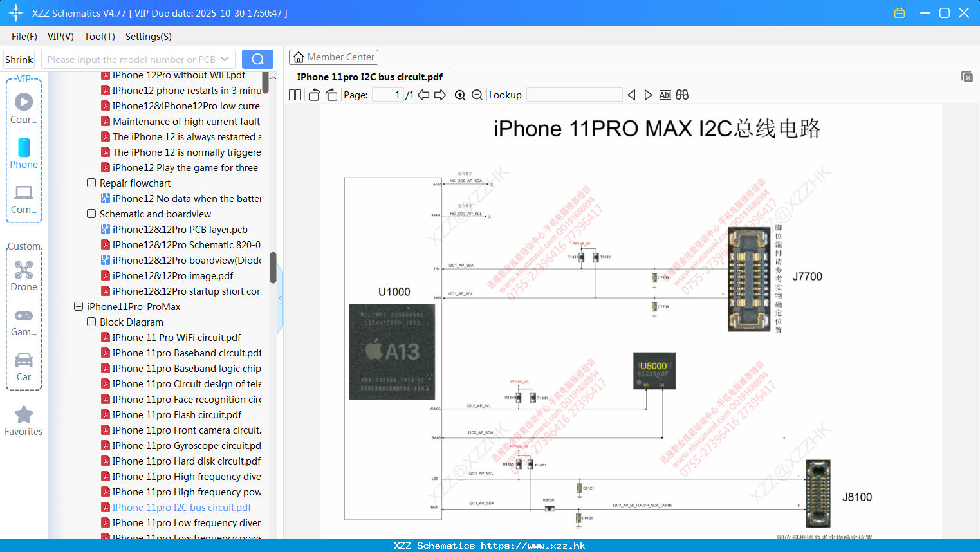Open Favorites in the sidebar
Screen dimensions: 980x552
pyautogui.click(x=24, y=421)
